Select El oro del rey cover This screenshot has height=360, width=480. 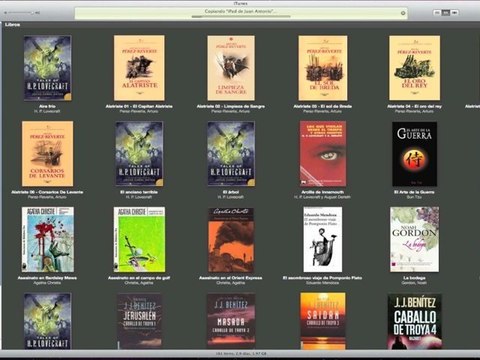(414, 68)
